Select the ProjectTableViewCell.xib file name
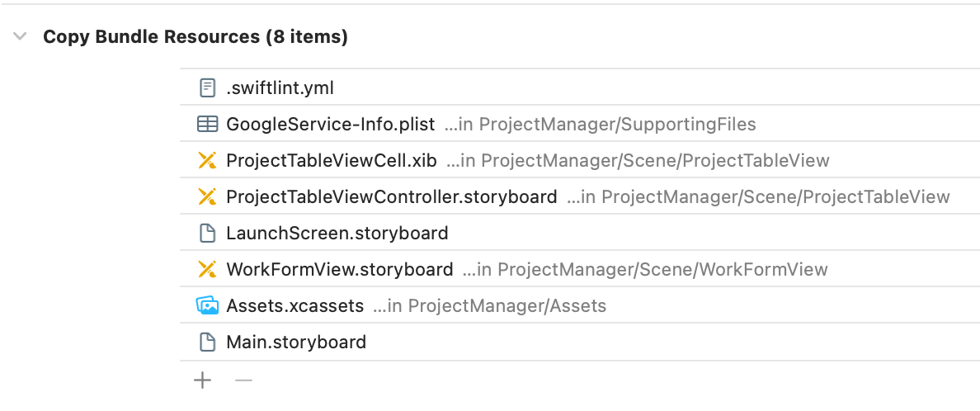Screen dimensions: 980x411 click(x=331, y=161)
